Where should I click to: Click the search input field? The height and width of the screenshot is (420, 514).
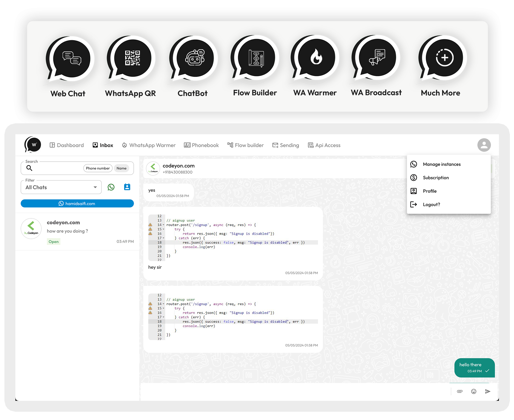(x=55, y=168)
